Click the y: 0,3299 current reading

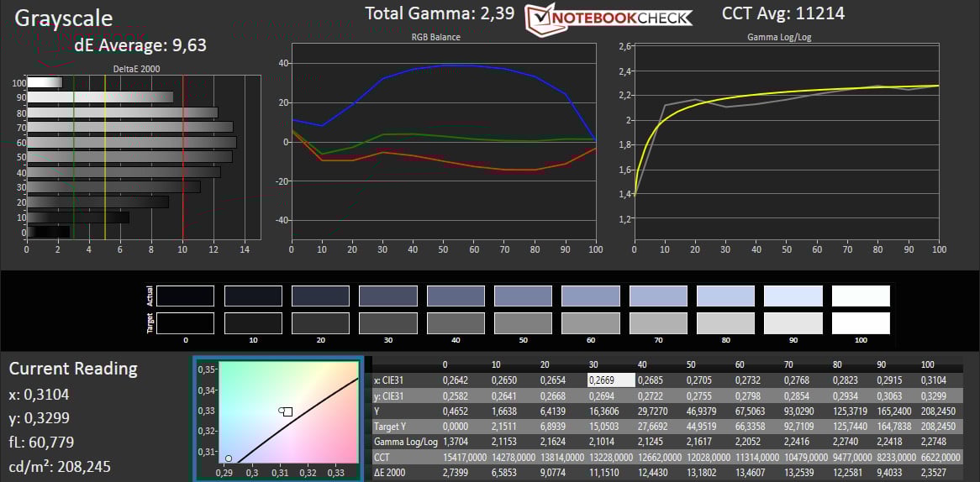tap(38, 418)
